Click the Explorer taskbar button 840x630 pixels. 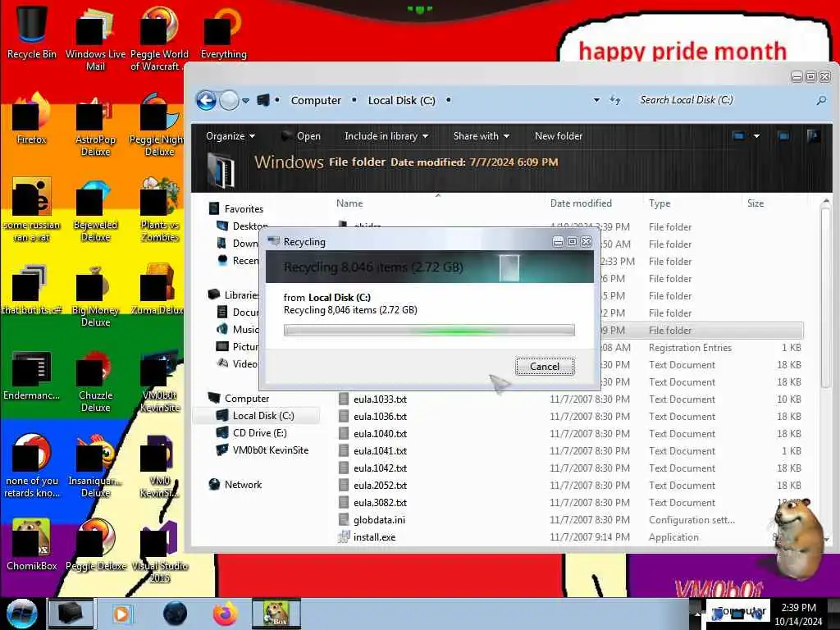(x=71, y=614)
